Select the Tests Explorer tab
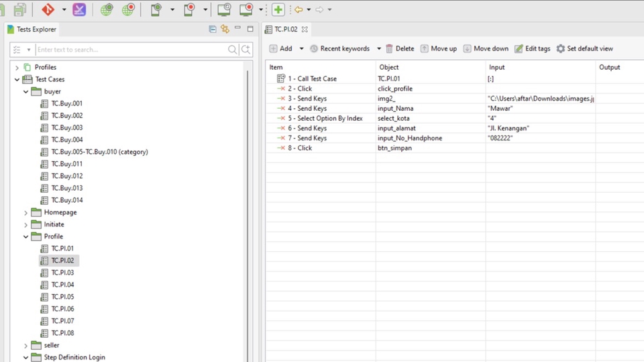The image size is (644, 362). point(32,29)
